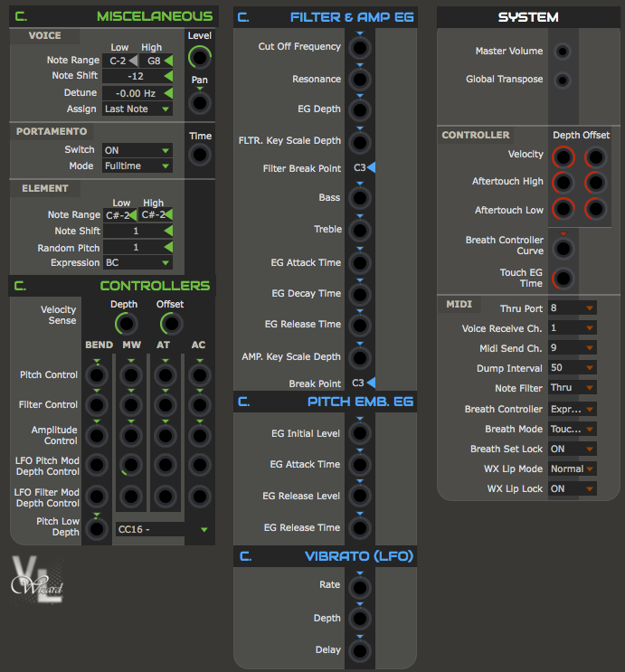
Task: Click the C. icon in Miscelaneous header
Action: click(20, 16)
